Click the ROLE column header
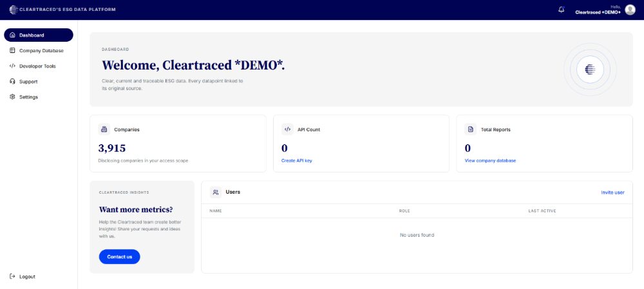This screenshot has width=644, height=289. pos(404,211)
